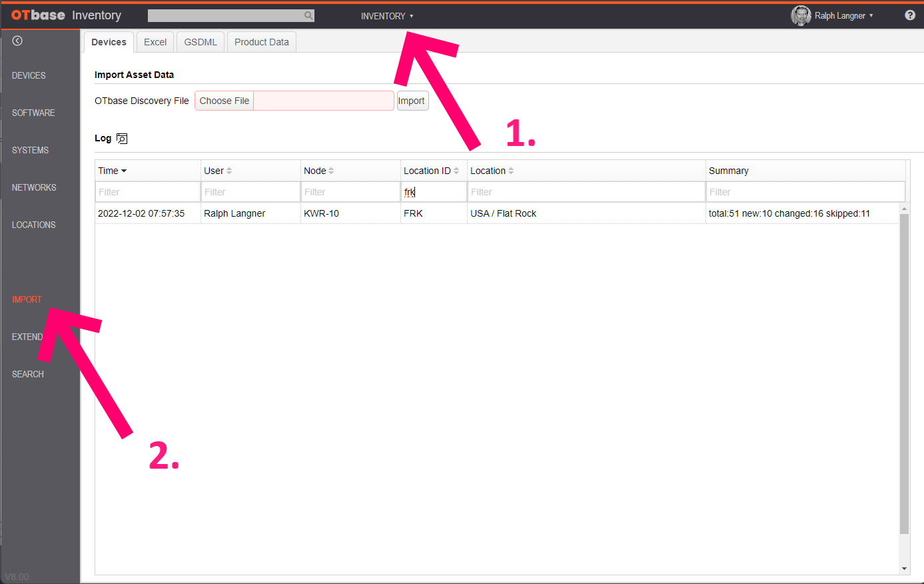Switch to the Devices tab
Screen dimensions: 924x584
pos(109,42)
